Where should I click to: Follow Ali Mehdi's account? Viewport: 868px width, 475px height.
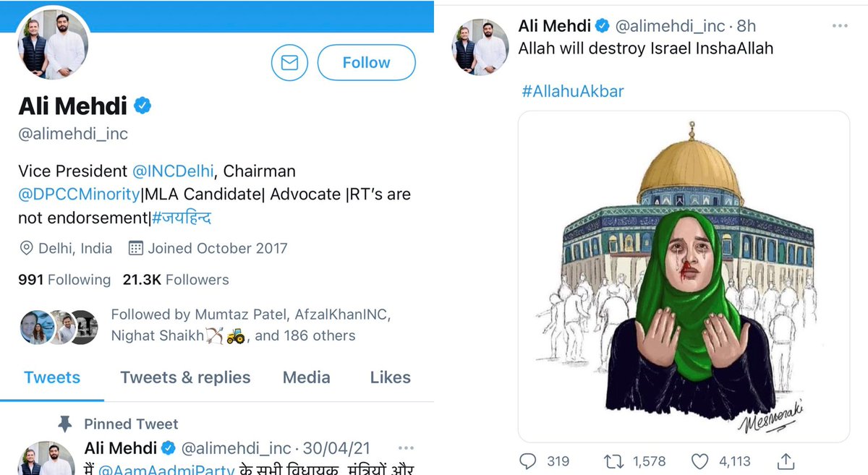tap(367, 63)
